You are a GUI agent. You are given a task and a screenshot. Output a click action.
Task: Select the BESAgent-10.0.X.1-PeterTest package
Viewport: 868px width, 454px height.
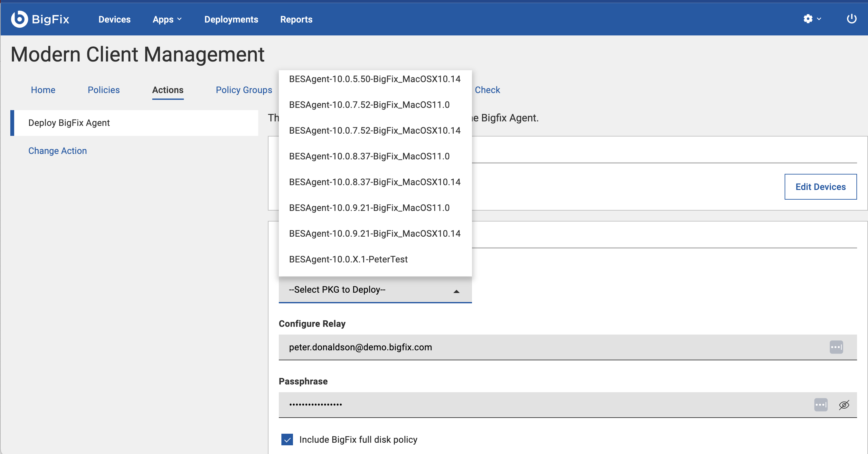348,259
